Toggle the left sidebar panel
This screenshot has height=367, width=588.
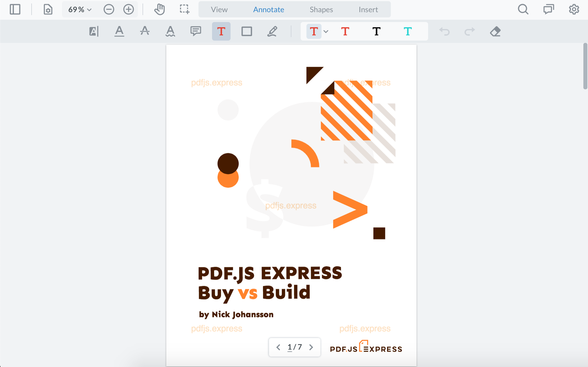tap(15, 10)
